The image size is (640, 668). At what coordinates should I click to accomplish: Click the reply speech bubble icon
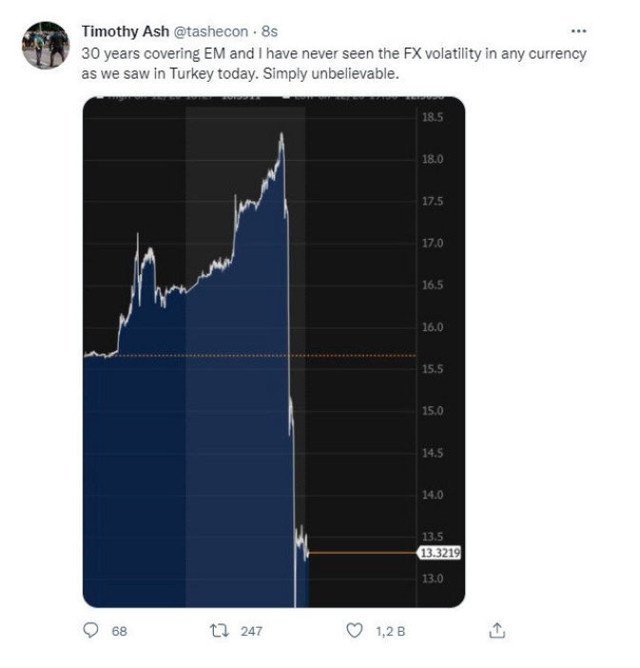[91, 631]
